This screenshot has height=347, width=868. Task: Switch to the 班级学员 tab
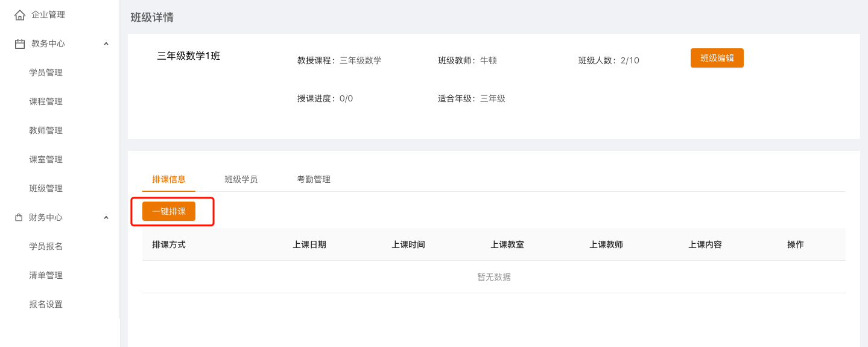pos(241,179)
